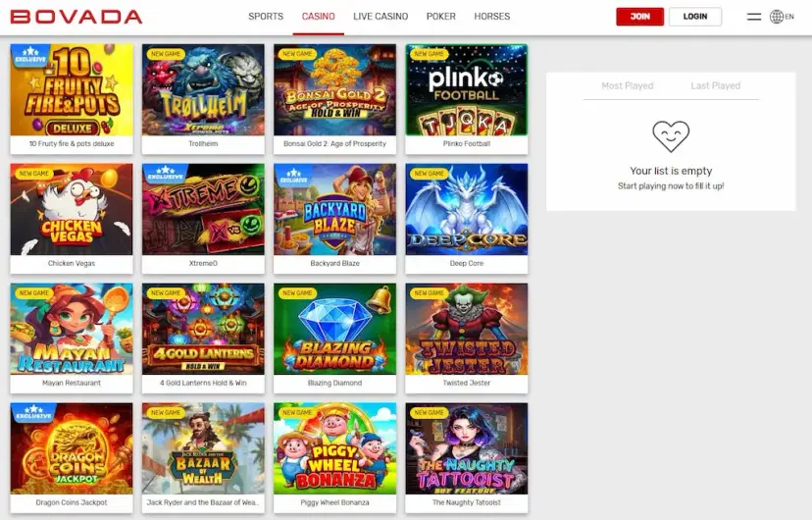The width and height of the screenshot is (812, 520).
Task: Click the 'Trollheim' caption text
Action: [203, 144]
